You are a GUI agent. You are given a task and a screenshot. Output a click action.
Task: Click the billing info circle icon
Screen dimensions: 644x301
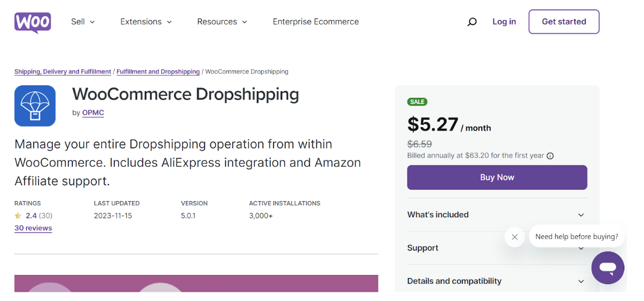coord(550,156)
